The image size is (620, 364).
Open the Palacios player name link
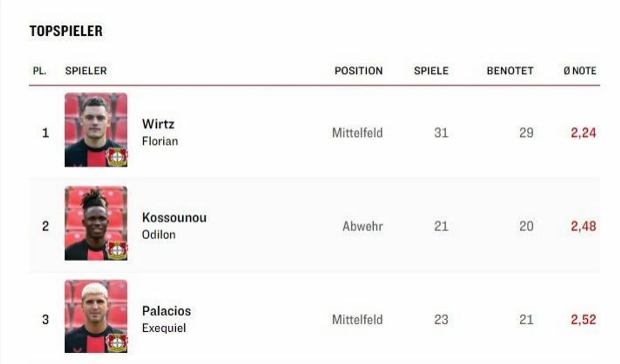[x=166, y=311]
